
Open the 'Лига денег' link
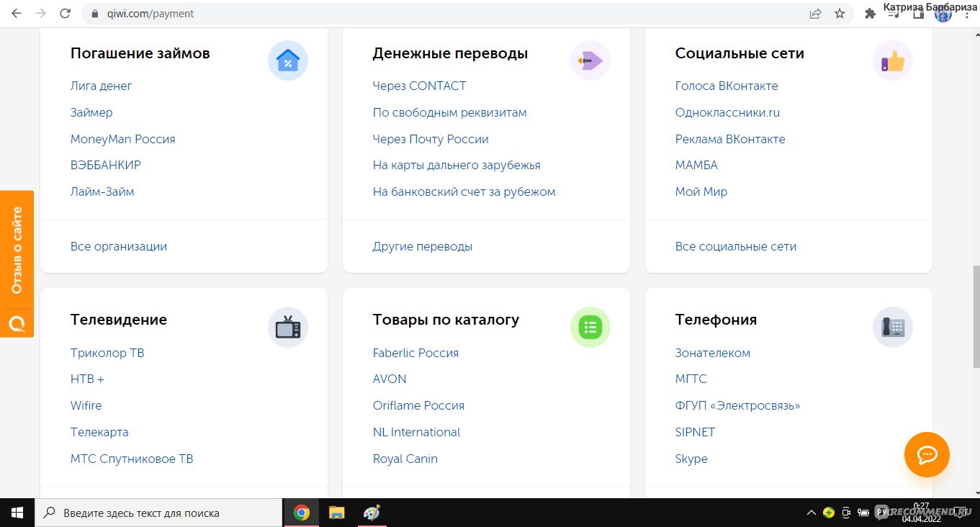point(102,86)
